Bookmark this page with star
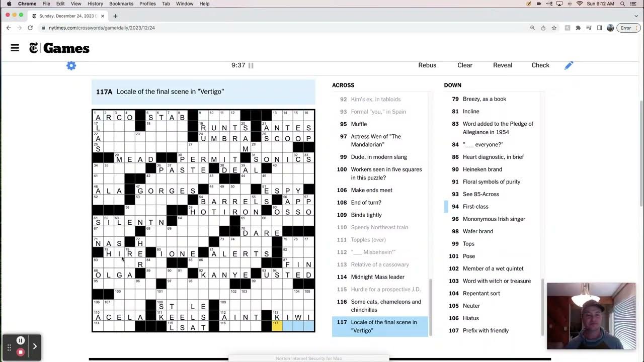 tap(554, 28)
